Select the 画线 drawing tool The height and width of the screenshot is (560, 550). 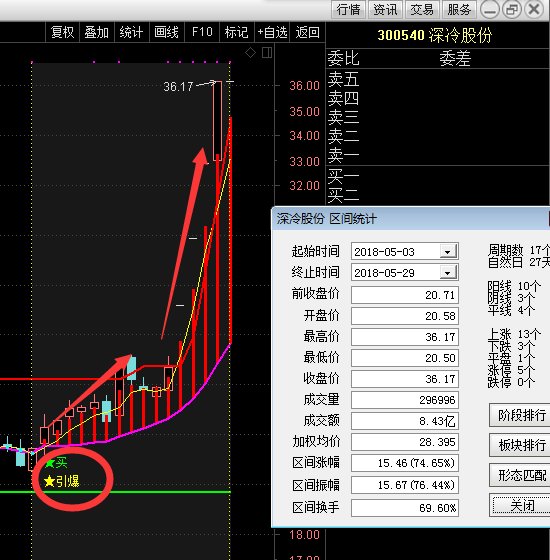(166, 32)
